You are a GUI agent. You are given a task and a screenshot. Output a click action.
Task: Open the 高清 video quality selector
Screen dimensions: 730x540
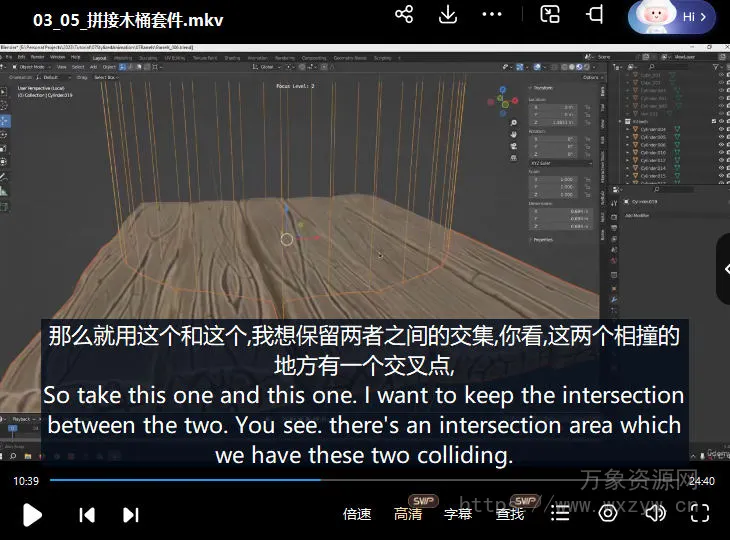coord(408,514)
